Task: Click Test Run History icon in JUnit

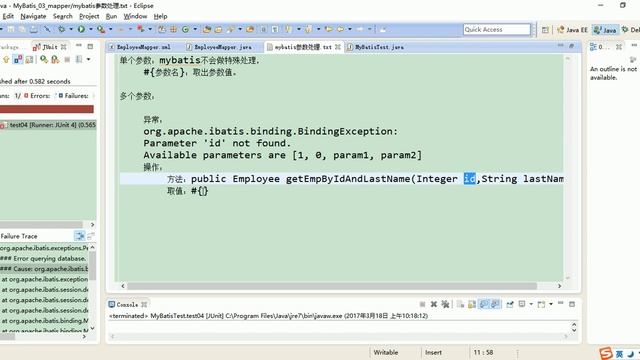Action: (x=79, y=60)
